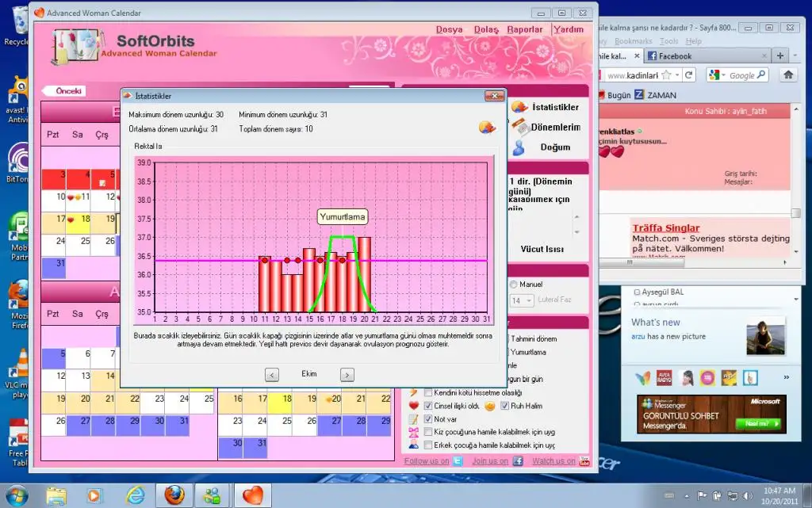Click the Nasıl mı? button in Messenger ad
812x508 pixels.
[x=759, y=424]
